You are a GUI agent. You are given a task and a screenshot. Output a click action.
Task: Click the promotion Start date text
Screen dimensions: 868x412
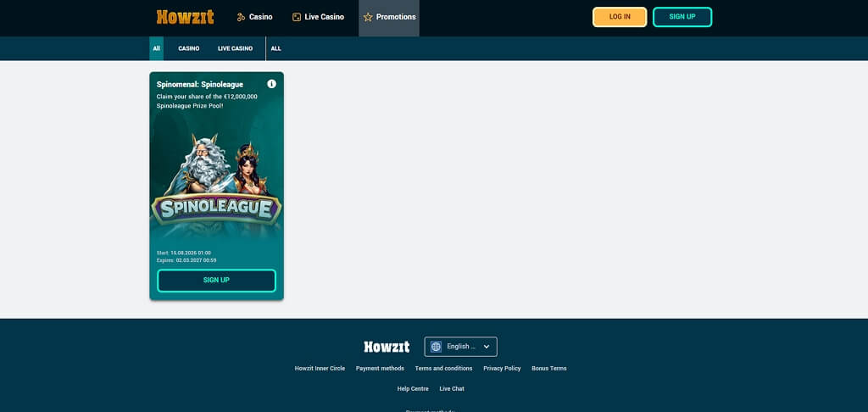coord(184,253)
